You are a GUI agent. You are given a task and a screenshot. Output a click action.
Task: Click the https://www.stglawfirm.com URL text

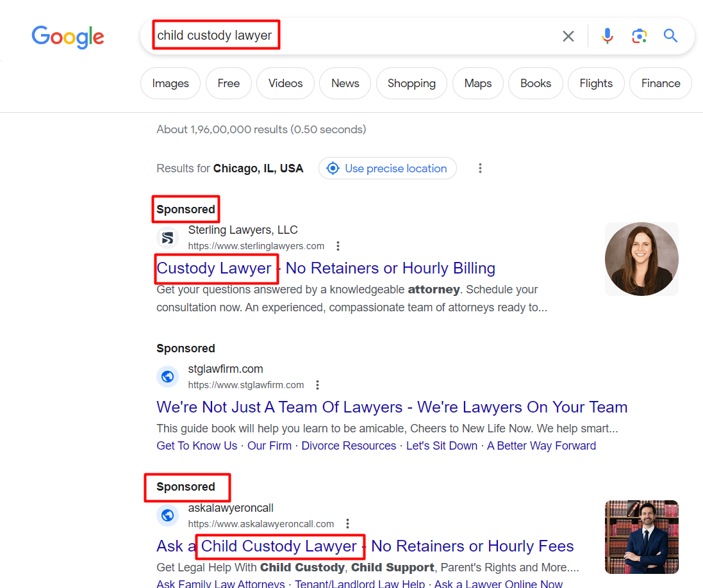(245, 385)
